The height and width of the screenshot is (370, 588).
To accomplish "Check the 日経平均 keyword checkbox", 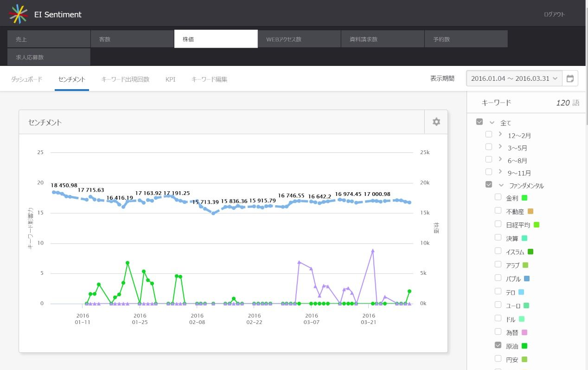I will coord(498,224).
